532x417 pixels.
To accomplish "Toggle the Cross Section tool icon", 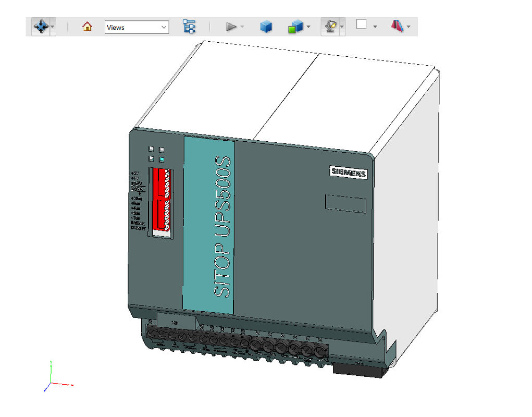I will pyautogui.click(x=398, y=26).
